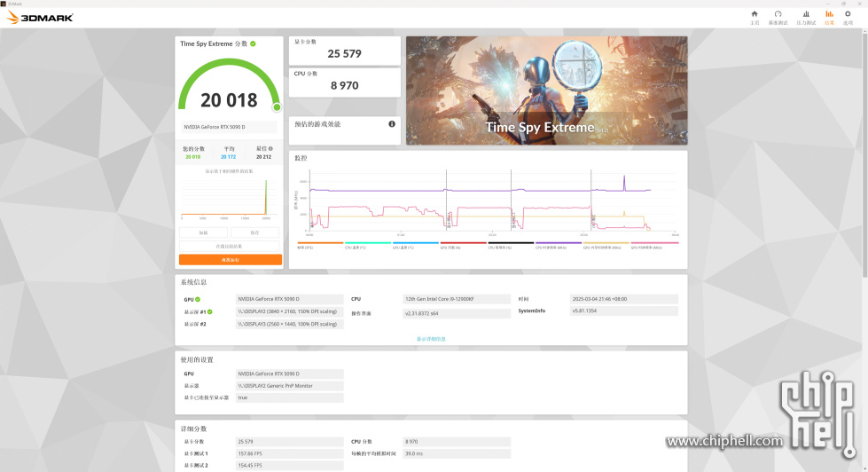Click the GPU name field in system info
Image resolution: width=868 pixels, height=472 pixels.
(290, 299)
